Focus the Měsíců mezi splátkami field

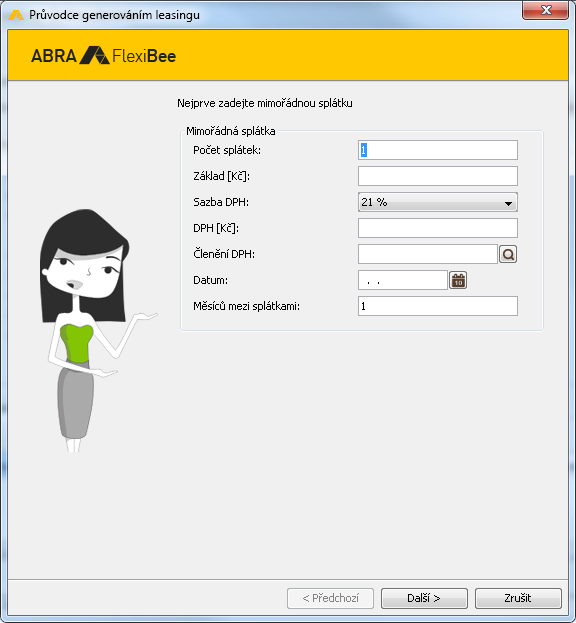point(438,306)
